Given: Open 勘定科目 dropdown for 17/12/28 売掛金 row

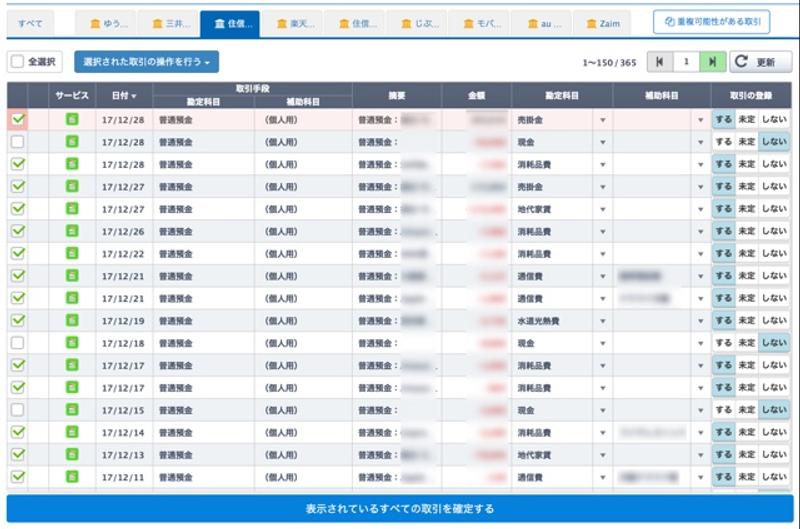Looking at the screenshot, I should pyautogui.click(x=603, y=120).
